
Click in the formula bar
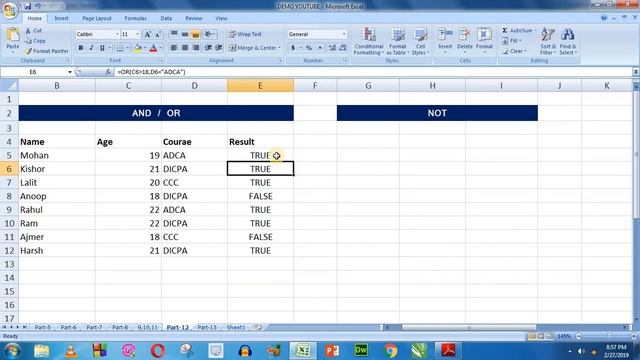click(373, 72)
